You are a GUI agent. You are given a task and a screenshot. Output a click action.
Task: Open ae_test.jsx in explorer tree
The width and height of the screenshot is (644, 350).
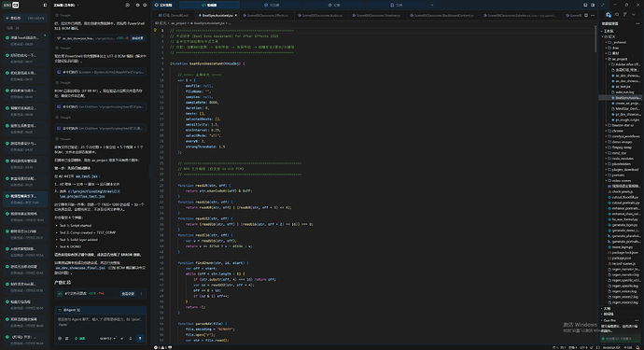(623, 87)
